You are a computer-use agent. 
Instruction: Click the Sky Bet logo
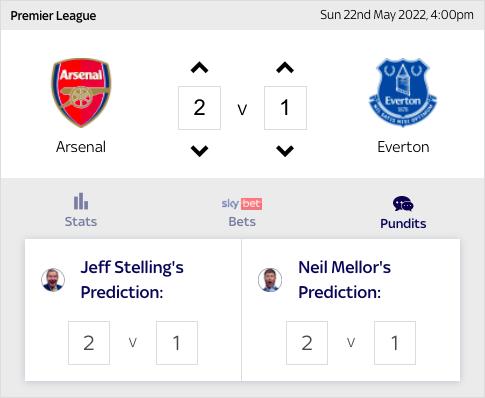[x=242, y=203]
